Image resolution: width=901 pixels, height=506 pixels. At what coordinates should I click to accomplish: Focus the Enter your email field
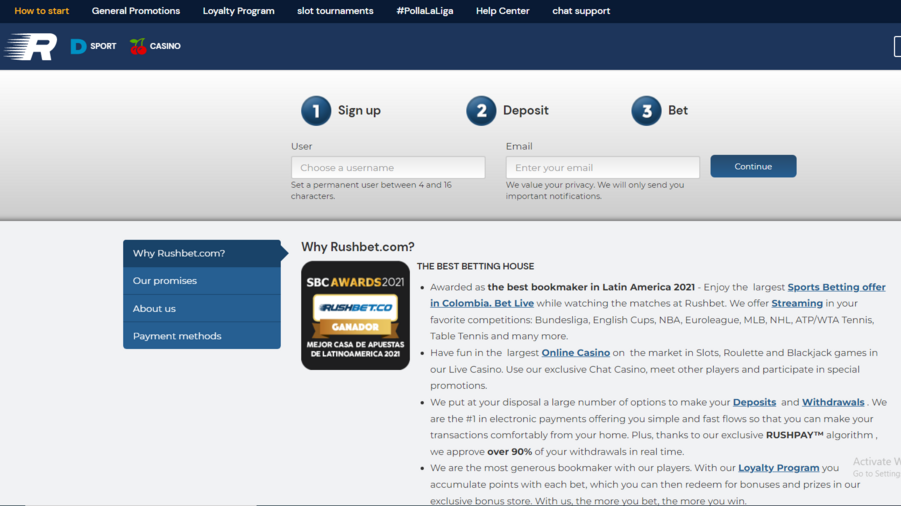602,168
